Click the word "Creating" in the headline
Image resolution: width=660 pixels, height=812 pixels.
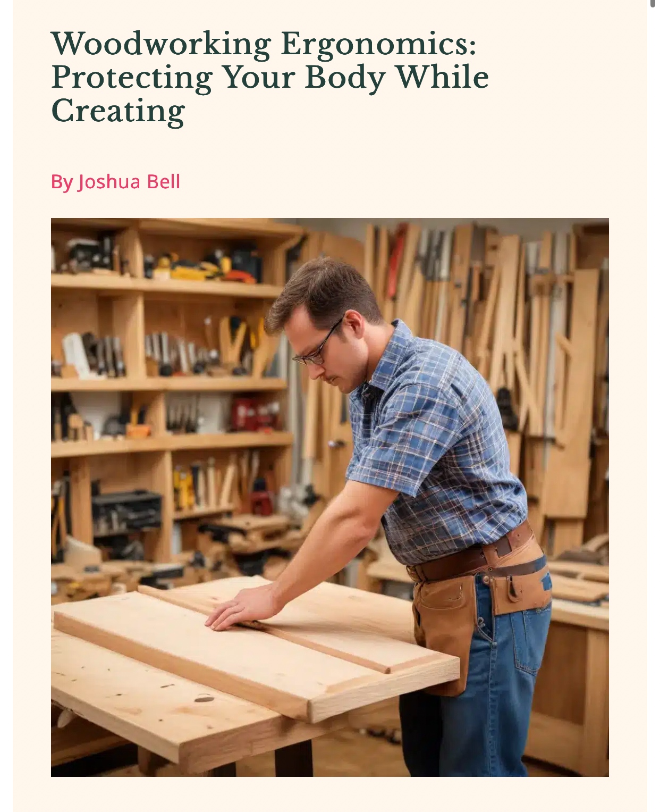(x=118, y=111)
